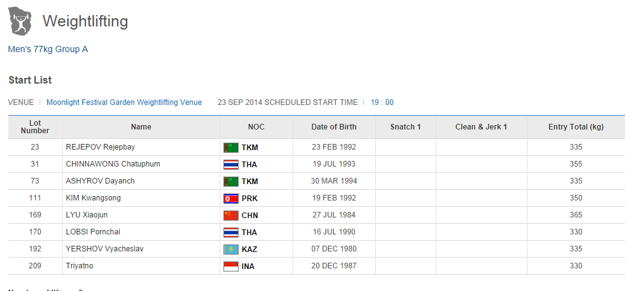
Task: Click the Lot Number column header
Action: click(x=35, y=127)
